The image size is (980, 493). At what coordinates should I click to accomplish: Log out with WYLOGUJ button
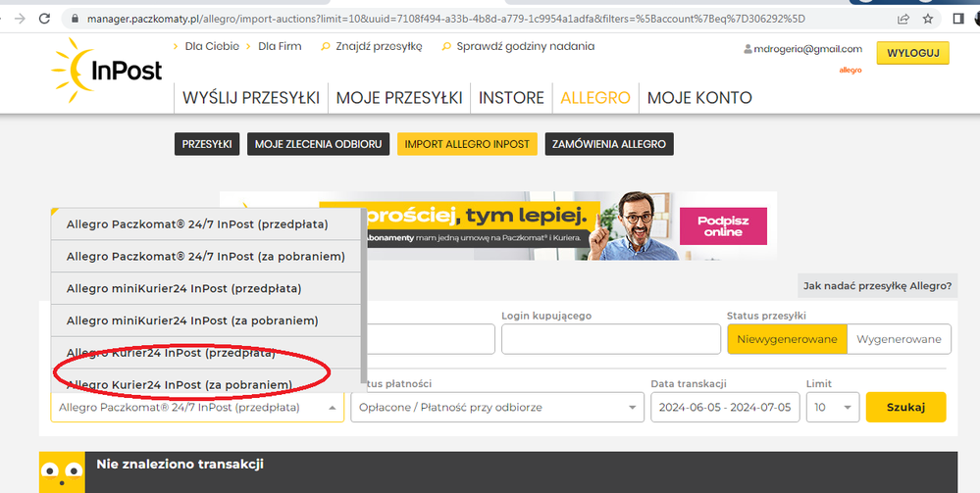[x=912, y=53]
